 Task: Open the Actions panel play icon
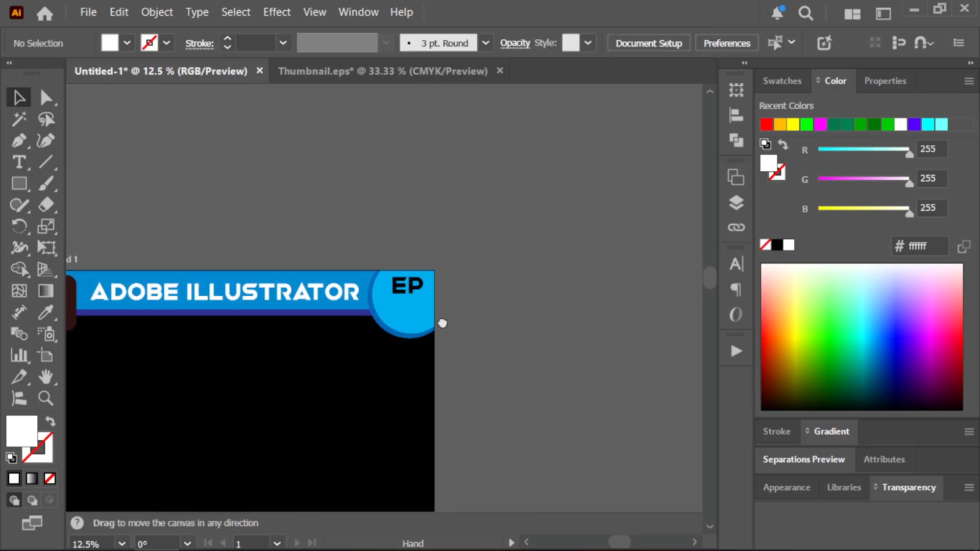pos(736,351)
